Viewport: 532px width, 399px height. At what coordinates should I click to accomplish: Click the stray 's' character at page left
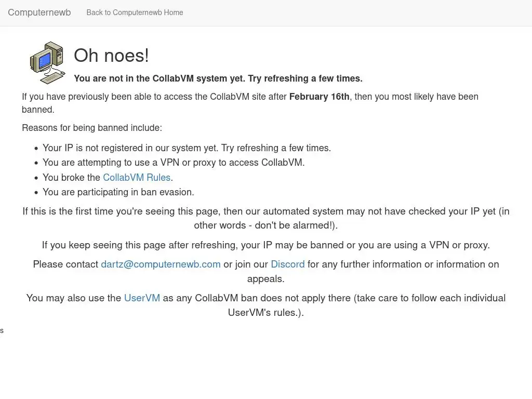pyautogui.click(x=2, y=331)
